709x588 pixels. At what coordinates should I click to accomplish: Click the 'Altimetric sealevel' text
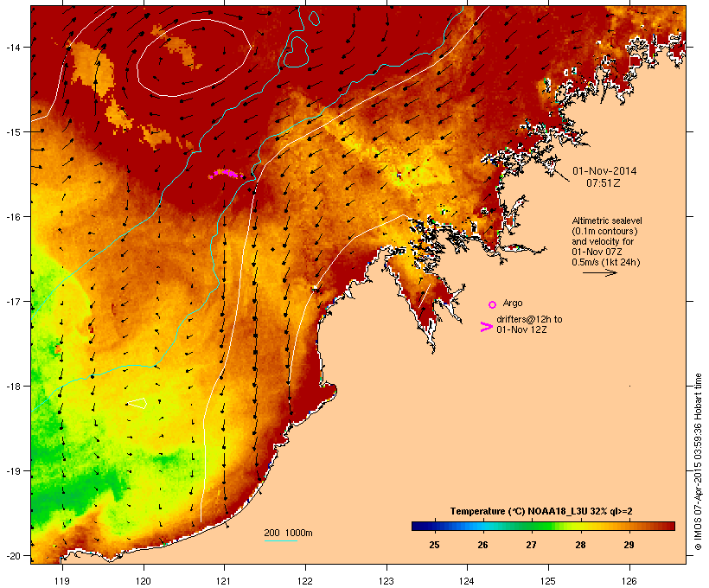click(607, 220)
